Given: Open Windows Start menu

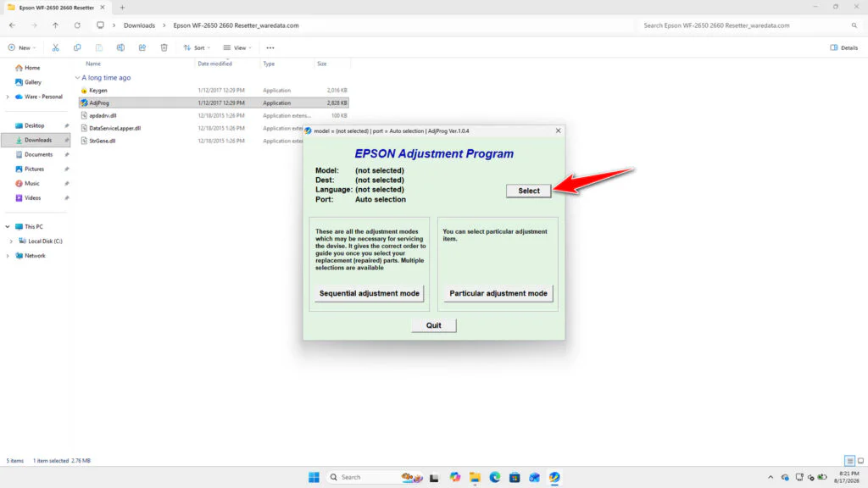Looking at the screenshot, I should coord(314,477).
